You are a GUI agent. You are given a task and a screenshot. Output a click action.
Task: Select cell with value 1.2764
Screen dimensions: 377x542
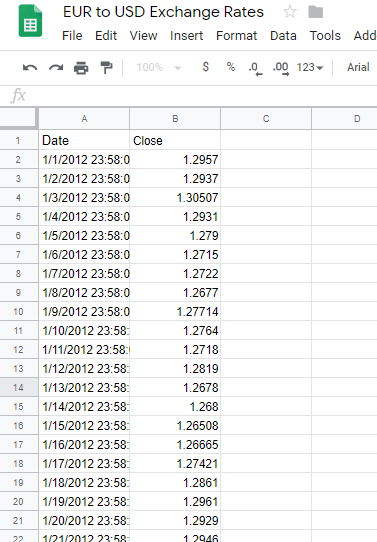(x=175, y=330)
